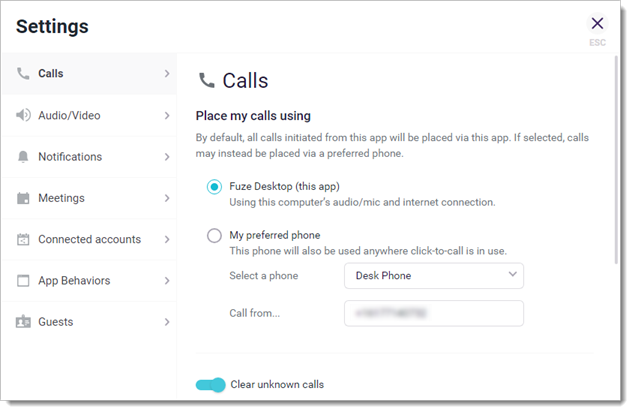Go to Connected accounts settings
Viewport: 632px width, 412px height.
[x=89, y=240]
